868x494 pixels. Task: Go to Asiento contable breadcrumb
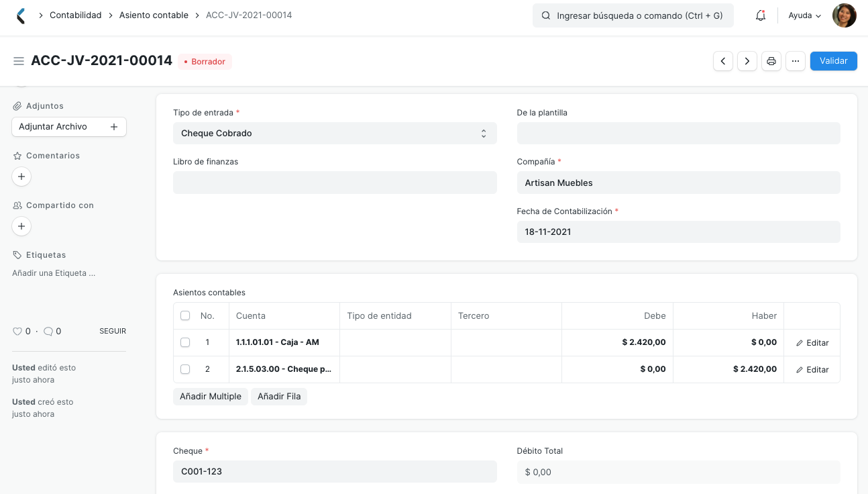(154, 15)
